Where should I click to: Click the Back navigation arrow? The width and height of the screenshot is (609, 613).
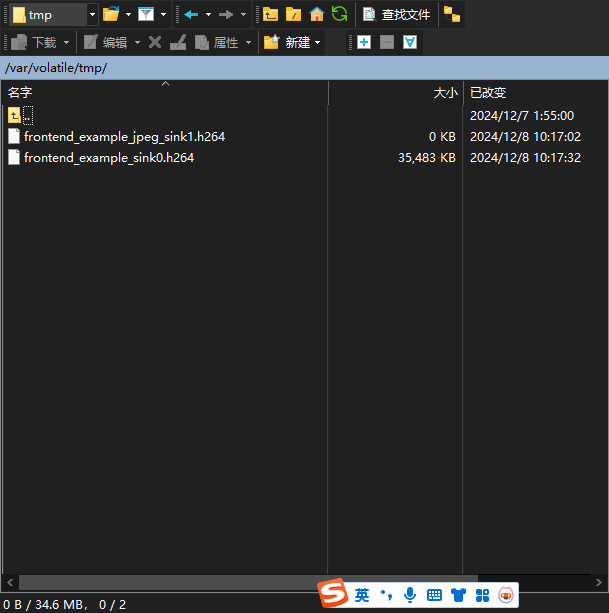191,14
